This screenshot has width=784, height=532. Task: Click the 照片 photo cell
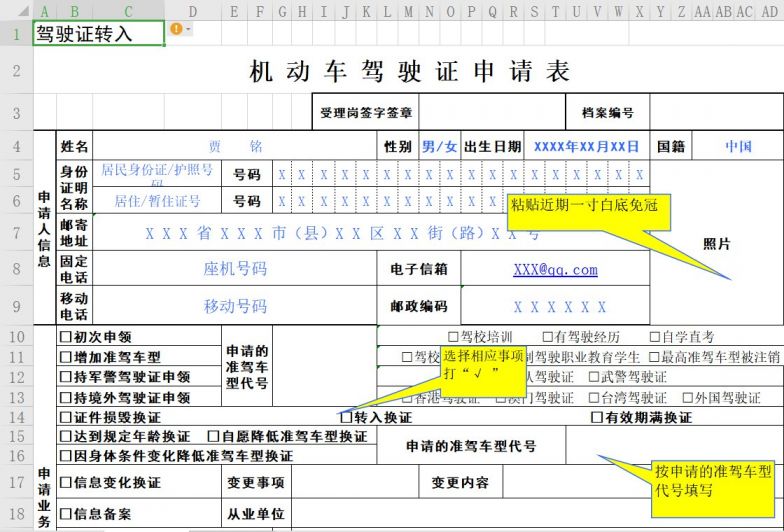point(716,243)
